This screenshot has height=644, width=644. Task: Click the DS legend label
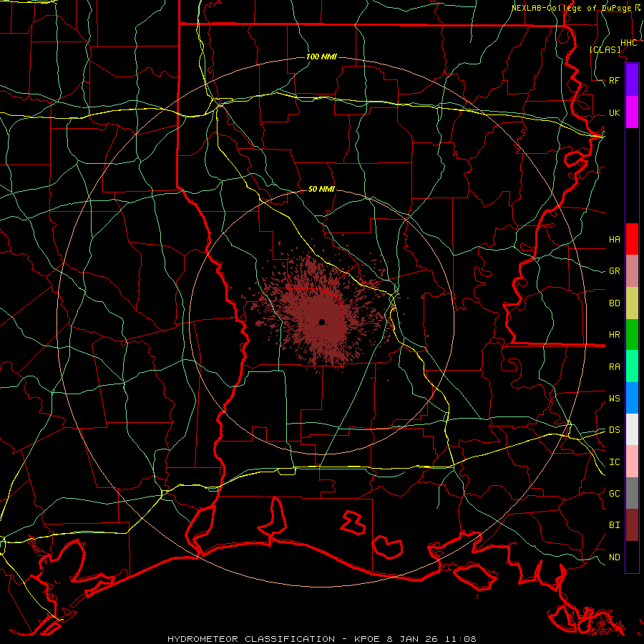coord(614,430)
